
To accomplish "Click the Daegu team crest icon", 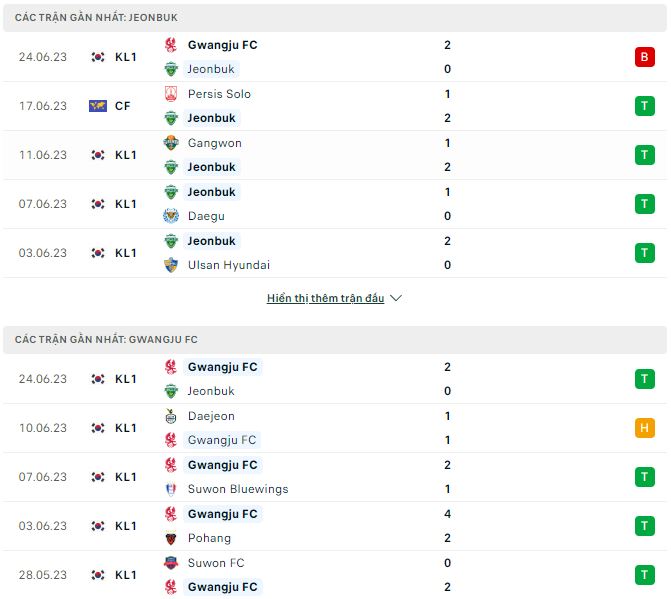I will click(x=170, y=216).
